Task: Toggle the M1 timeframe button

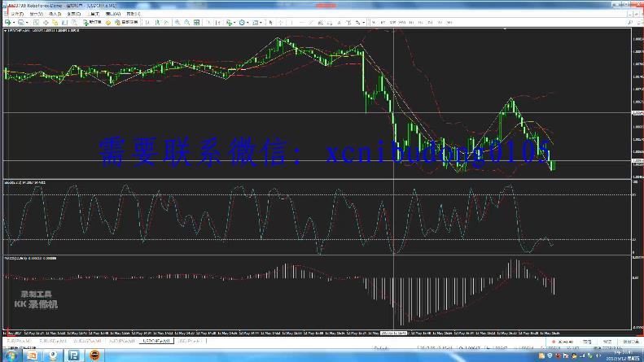Action: pos(374,23)
